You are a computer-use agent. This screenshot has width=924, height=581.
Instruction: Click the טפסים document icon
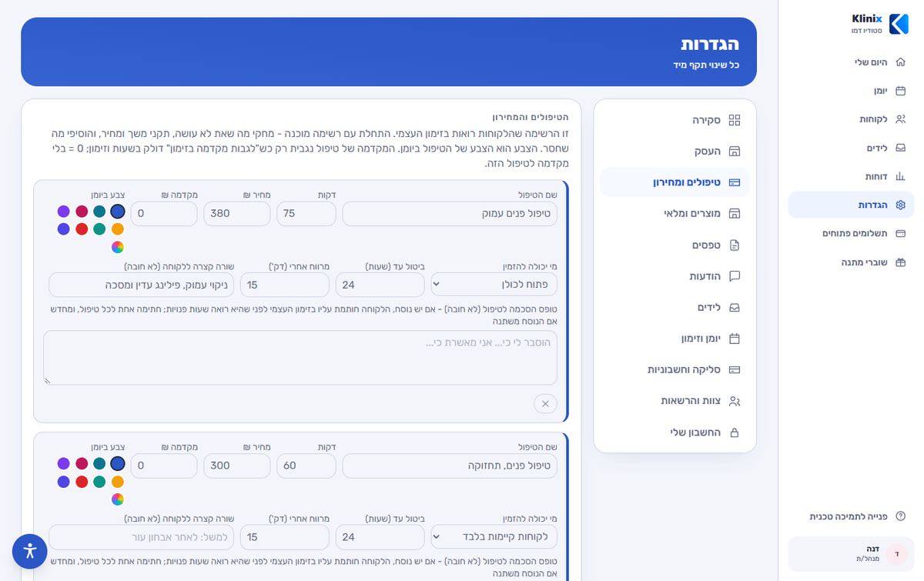735,245
